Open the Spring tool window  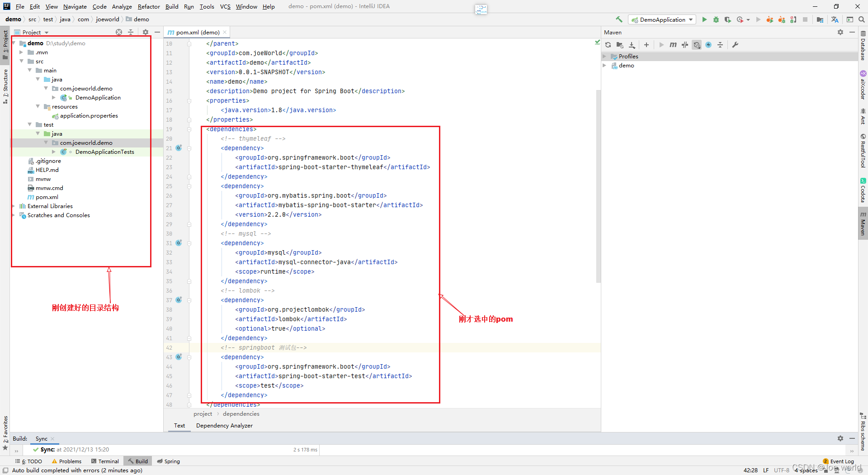[168, 461]
